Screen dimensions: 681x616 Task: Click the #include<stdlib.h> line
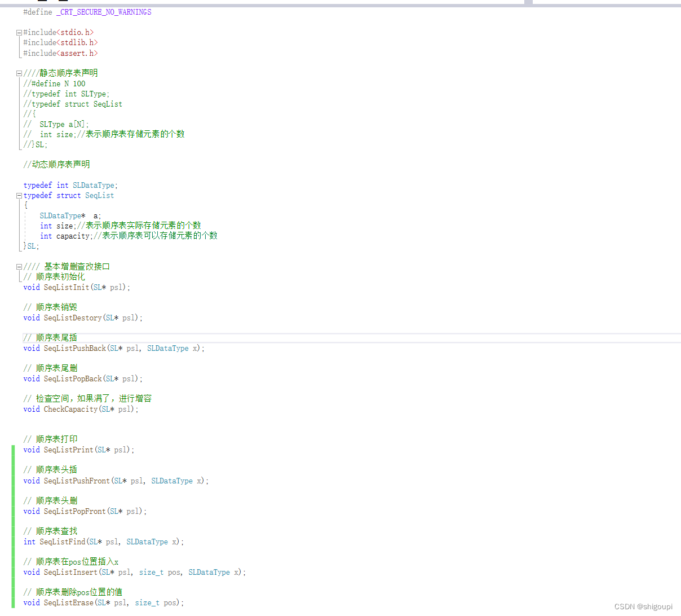click(x=60, y=43)
